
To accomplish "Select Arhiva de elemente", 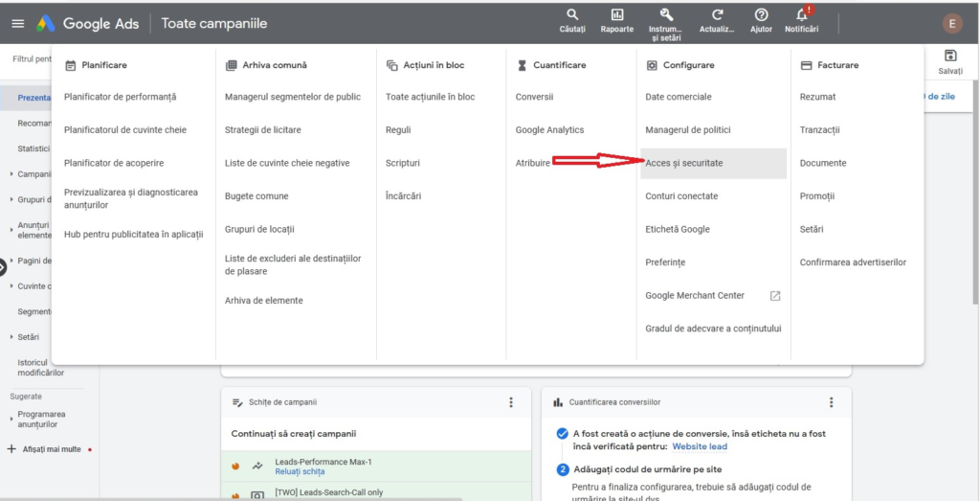I will (264, 301).
